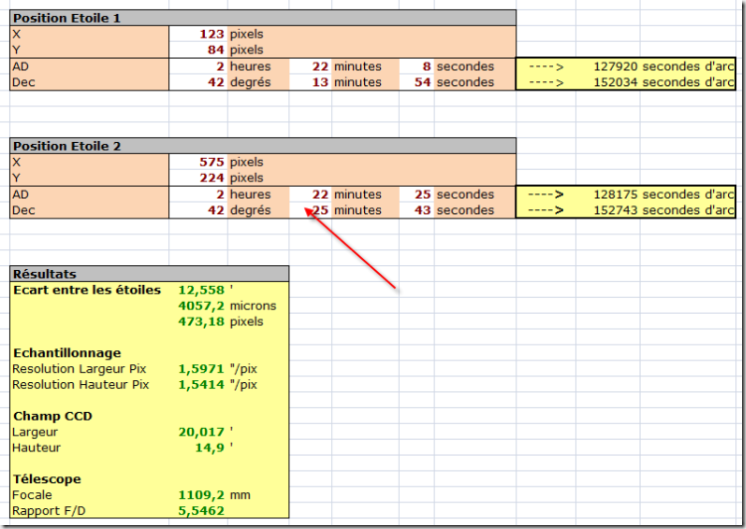This screenshot has height=529, width=746.
Task: Click the Rapport F/D value 5,5462
Action: tap(202, 511)
